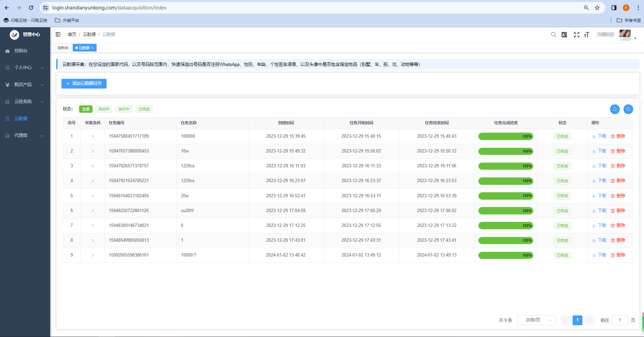Click the language translate icon
644x337 pixels.
[564, 35]
